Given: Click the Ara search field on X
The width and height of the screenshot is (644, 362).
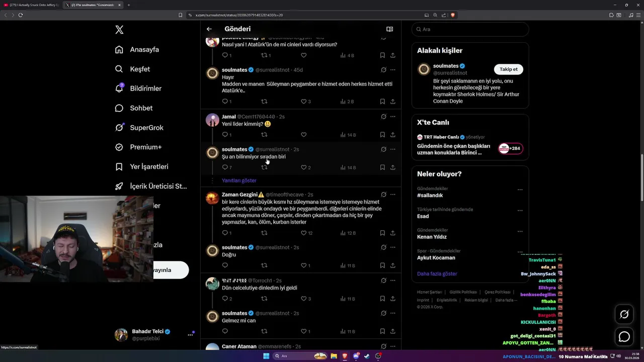Looking at the screenshot, I should point(470,29).
